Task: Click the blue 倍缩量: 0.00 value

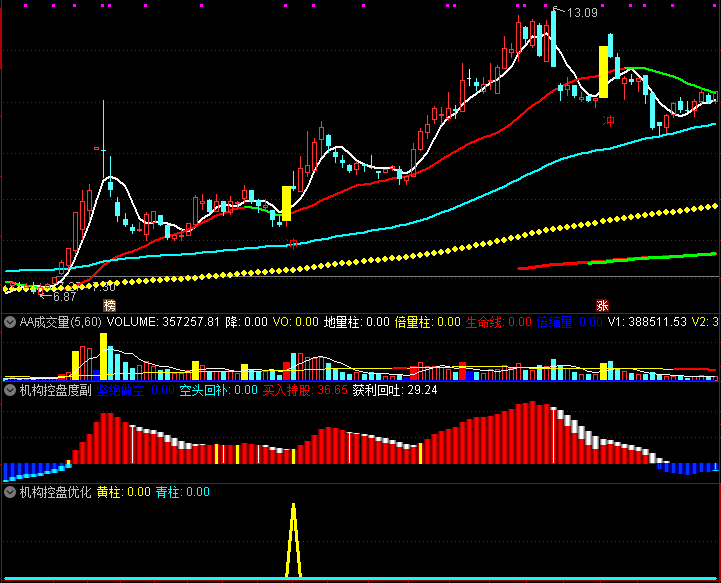Action: pos(570,322)
